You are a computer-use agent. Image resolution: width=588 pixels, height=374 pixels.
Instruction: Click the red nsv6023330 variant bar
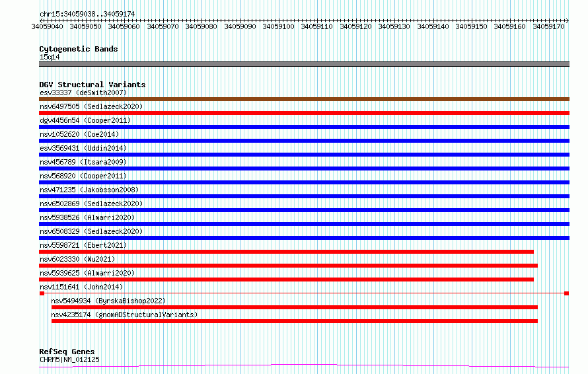(x=288, y=266)
